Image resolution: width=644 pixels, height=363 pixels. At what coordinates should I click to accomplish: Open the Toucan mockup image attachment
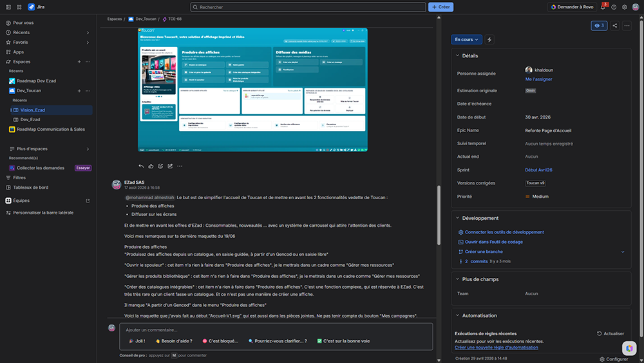(x=252, y=90)
